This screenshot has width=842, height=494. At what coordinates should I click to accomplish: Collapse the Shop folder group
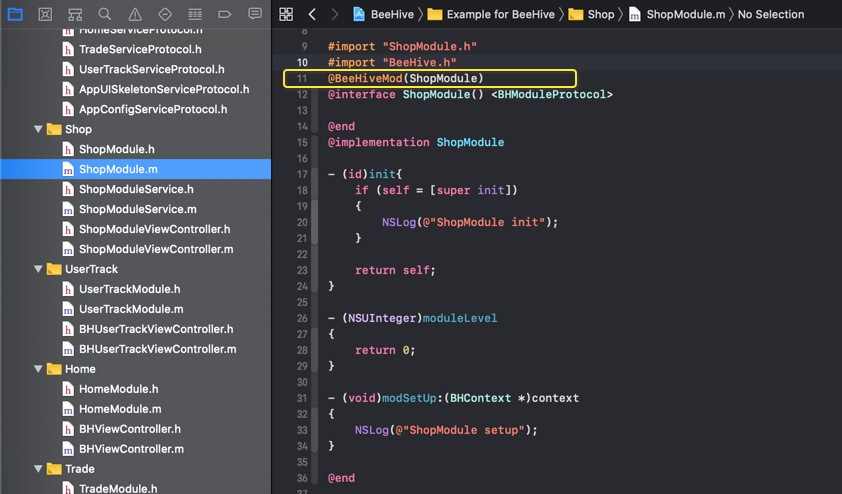point(38,129)
